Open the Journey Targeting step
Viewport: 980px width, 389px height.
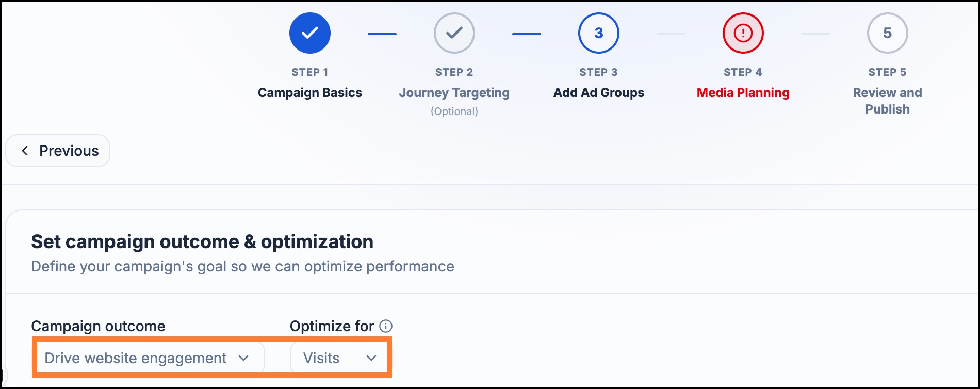click(x=454, y=93)
